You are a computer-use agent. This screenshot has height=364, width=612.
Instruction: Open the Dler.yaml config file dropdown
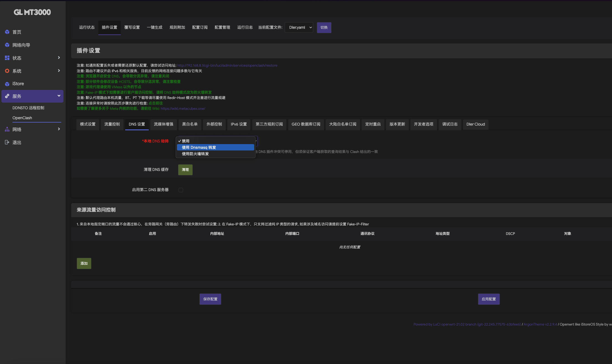click(299, 27)
